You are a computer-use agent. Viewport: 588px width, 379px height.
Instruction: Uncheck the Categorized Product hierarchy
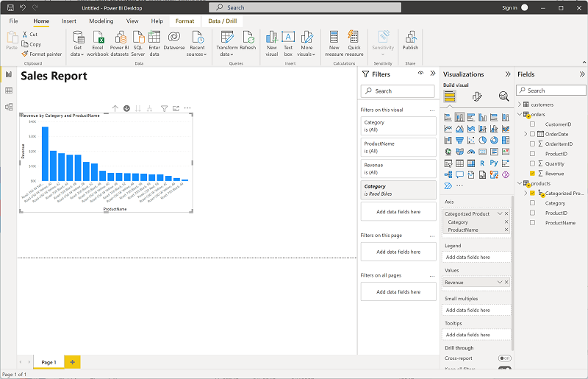coord(532,193)
